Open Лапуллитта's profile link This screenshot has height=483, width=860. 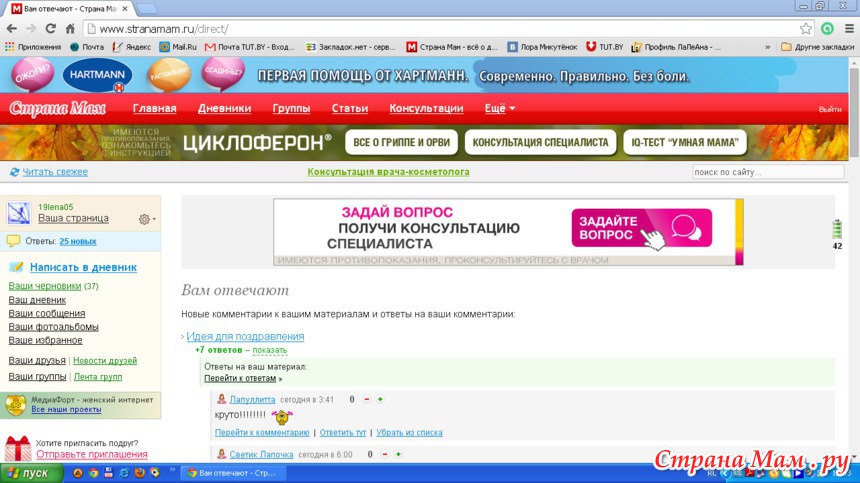[252, 400]
